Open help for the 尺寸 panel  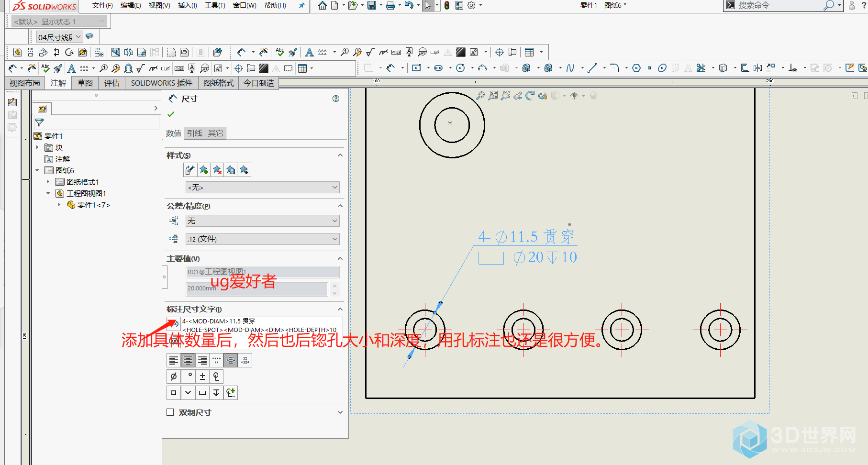click(336, 99)
